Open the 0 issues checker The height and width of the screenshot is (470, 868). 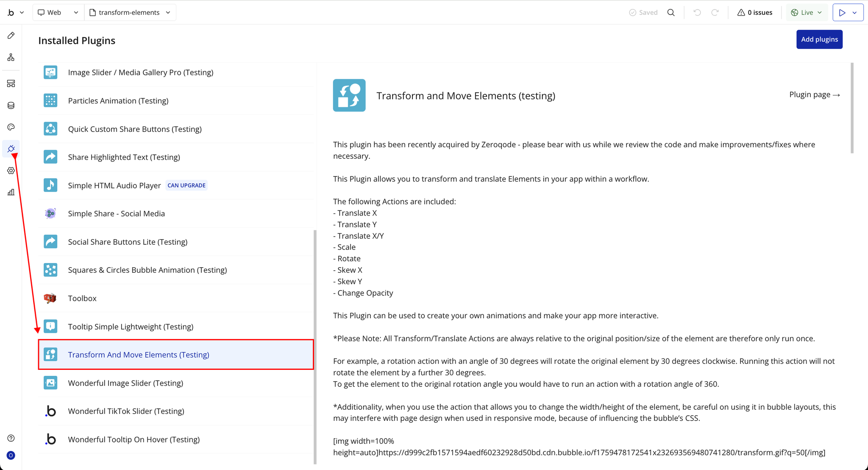click(x=755, y=12)
